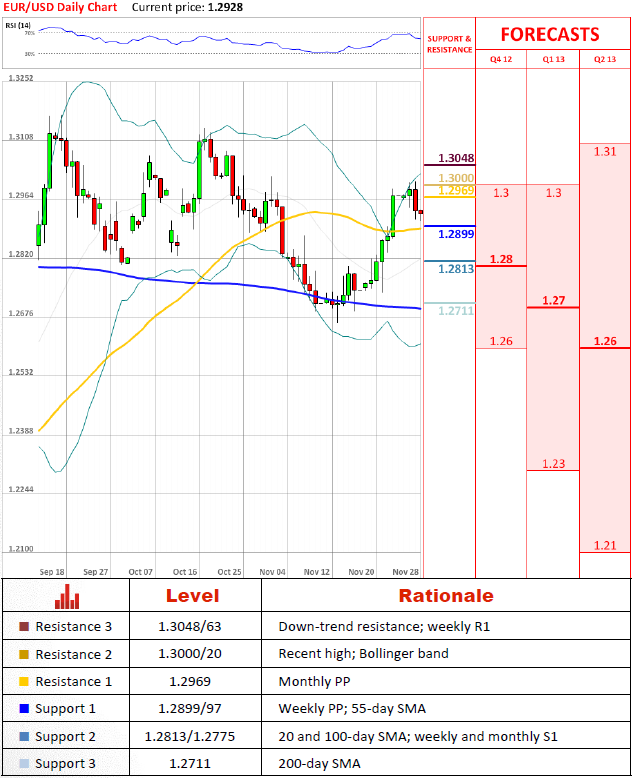Click the level value 1.2813/1.2775
This screenshot has width=633, height=778.
coord(190,736)
